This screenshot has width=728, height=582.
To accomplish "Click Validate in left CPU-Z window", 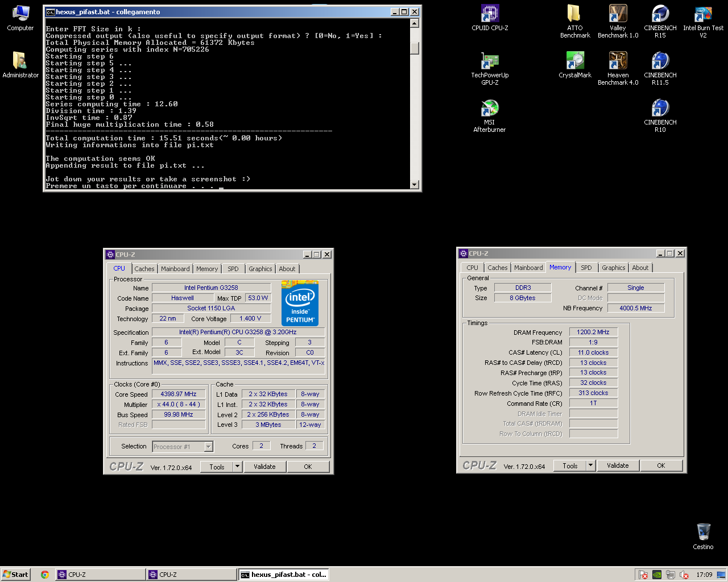I will pos(264,467).
